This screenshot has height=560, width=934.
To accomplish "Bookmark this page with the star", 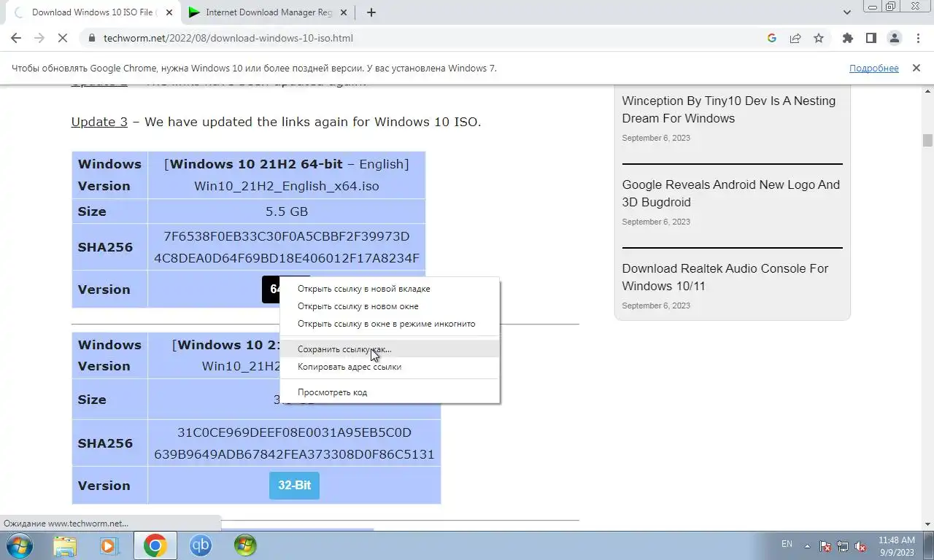I will click(819, 38).
